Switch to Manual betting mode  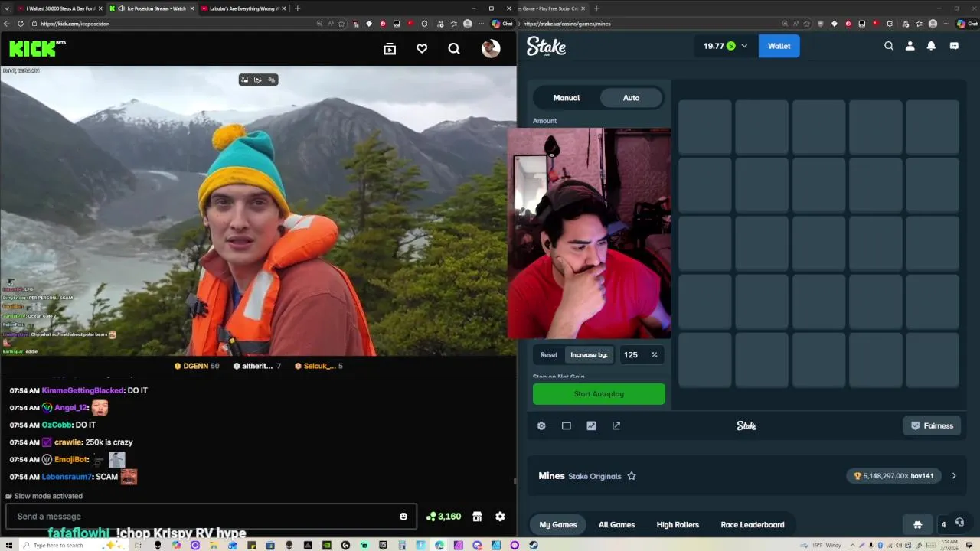coord(567,98)
